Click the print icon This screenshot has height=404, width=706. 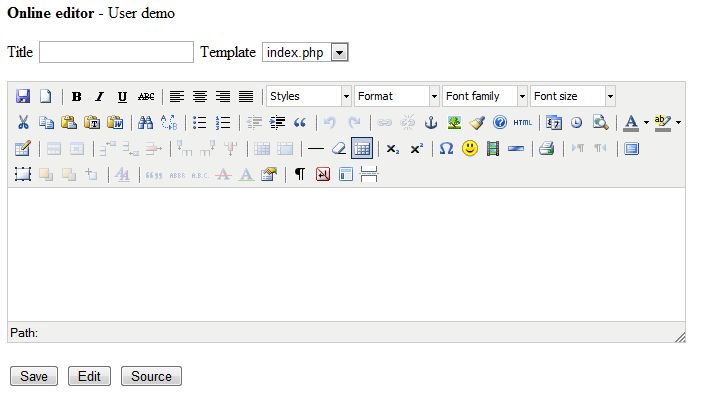(546, 149)
